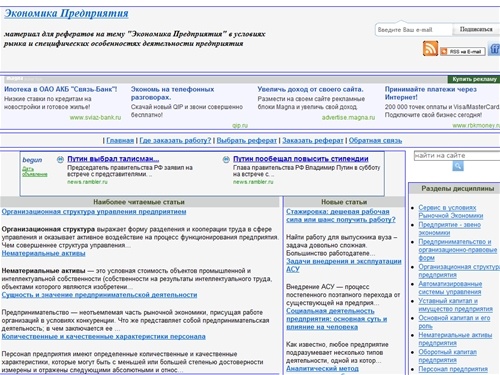Screen dimensions: 500x375
Task: Open the Где заказать работу? menu item
Action: [175, 140]
